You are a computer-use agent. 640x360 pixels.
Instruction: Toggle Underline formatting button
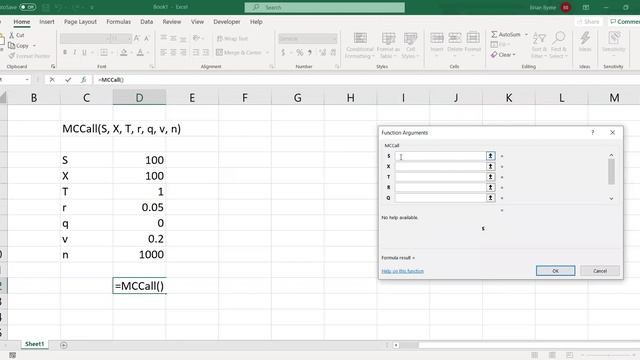pyautogui.click(x=84, y=53)
